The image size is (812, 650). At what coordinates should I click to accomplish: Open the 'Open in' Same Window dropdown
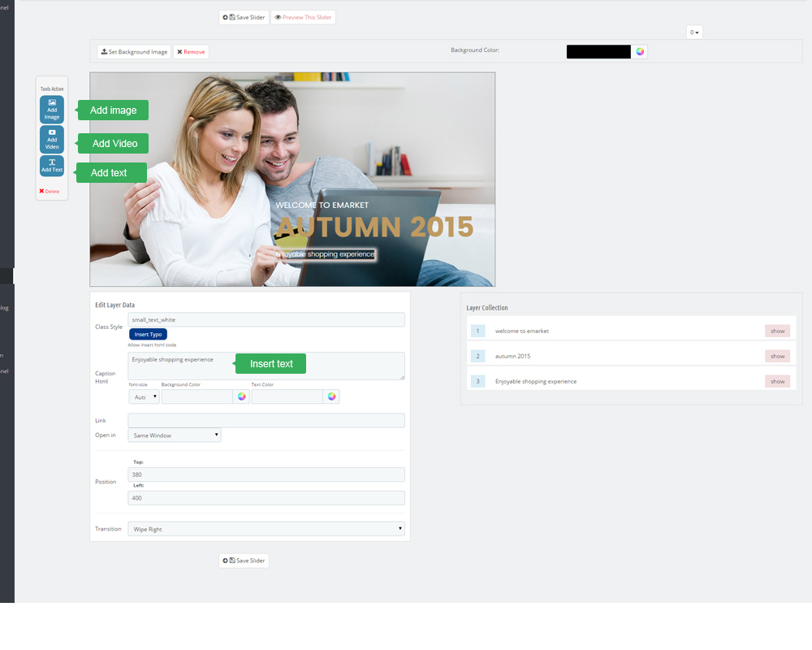coord(175,435)
